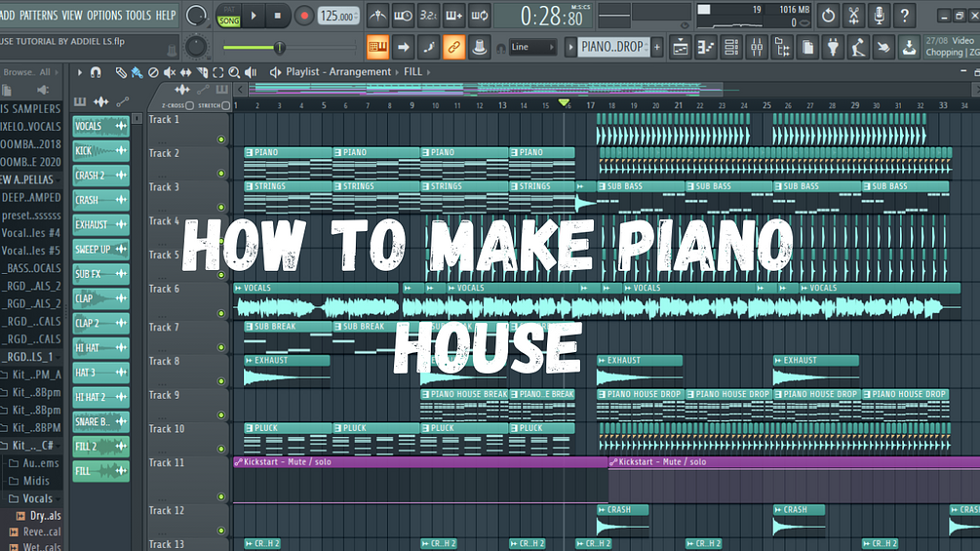Open the PIANO..DROP pattern selector
The image size is (980, 551).
[x=612, y=47]
